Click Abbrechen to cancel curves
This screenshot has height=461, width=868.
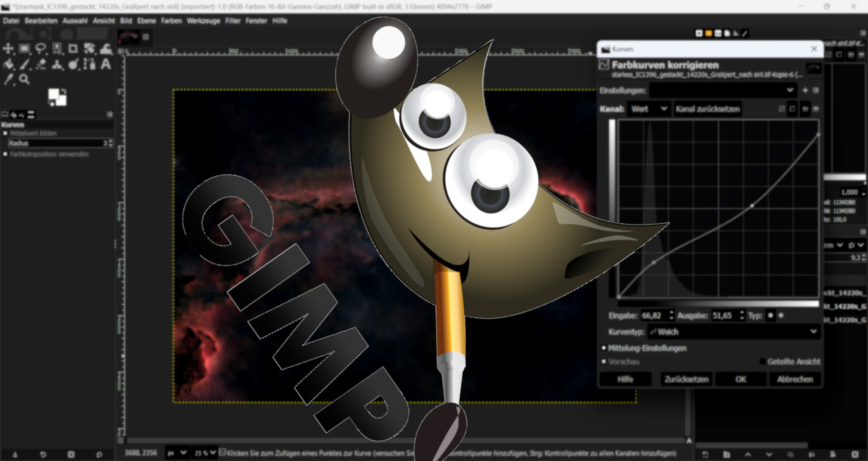point(795,379)
